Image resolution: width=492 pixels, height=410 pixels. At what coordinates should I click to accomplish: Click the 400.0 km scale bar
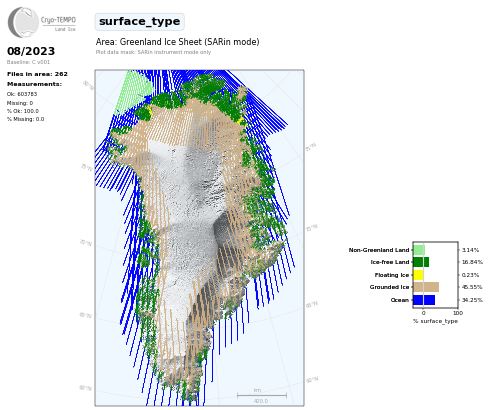262,395
